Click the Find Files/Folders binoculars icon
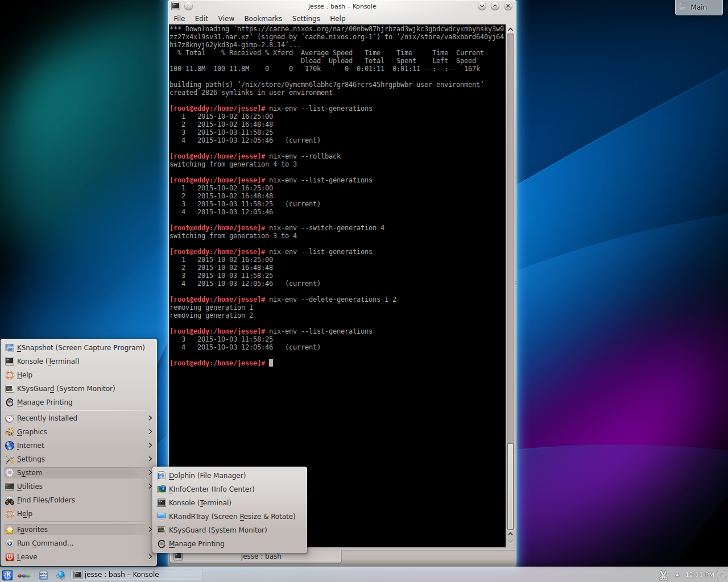This screenshot has width=728, height=582. coord(10,500)
